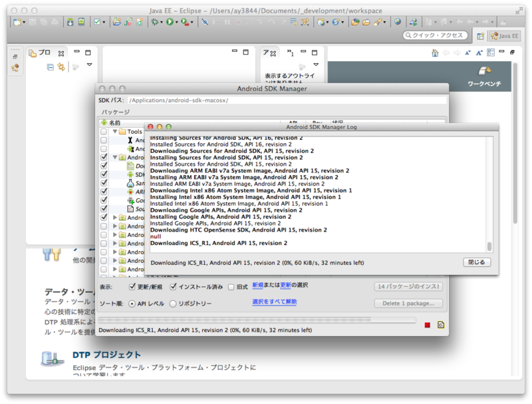Click the SDK パス path field

click(x=287, y=101)
